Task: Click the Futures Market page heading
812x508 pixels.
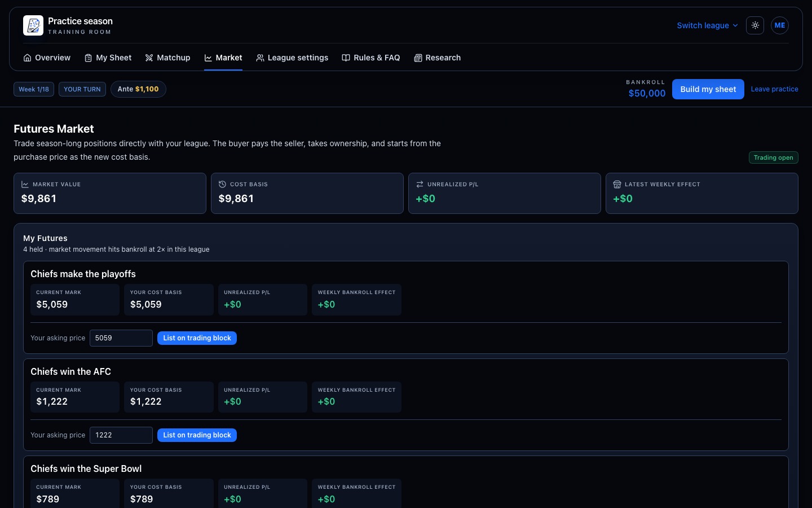Action: point(54,129)
